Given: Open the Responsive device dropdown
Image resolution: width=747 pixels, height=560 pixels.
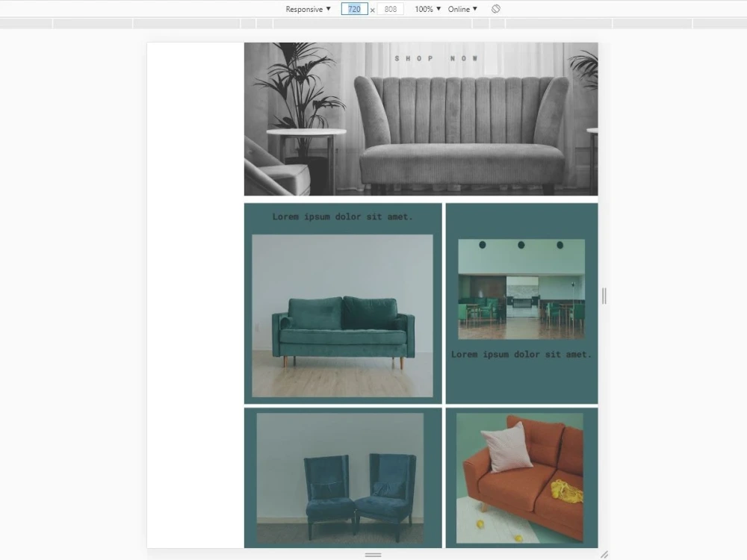Looking at the screenshot, I should tap(308, 9).
